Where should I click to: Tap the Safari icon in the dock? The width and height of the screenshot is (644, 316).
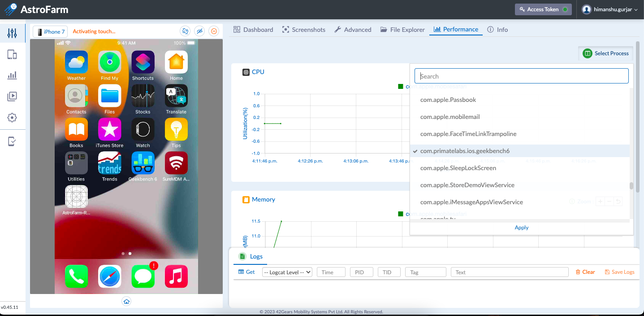click(109, 276)
